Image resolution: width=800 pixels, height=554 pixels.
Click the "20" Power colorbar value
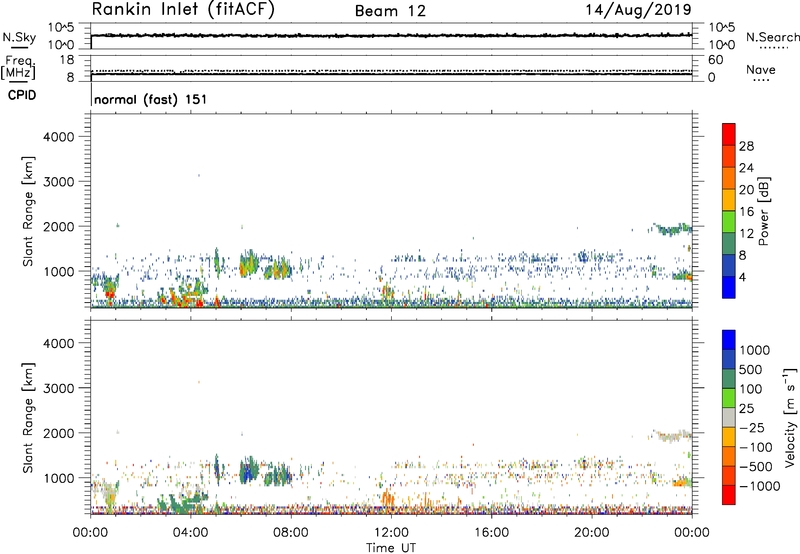pos(746,190)
